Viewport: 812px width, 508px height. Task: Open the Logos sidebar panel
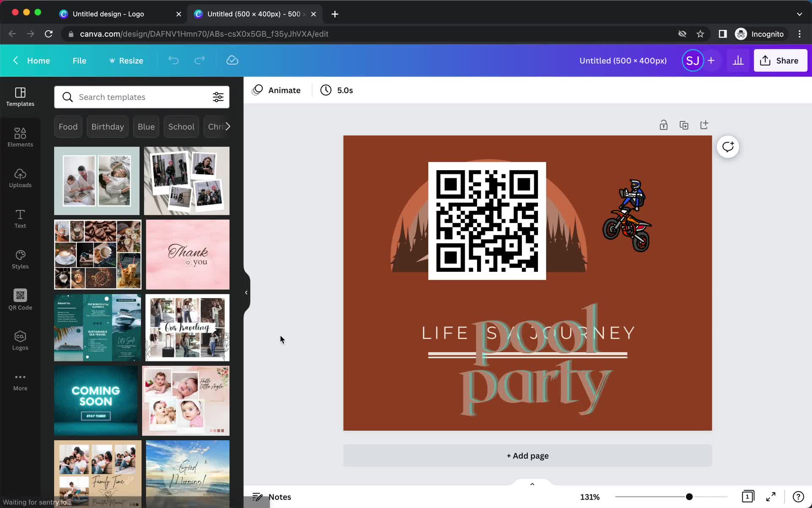click(20, 341)
